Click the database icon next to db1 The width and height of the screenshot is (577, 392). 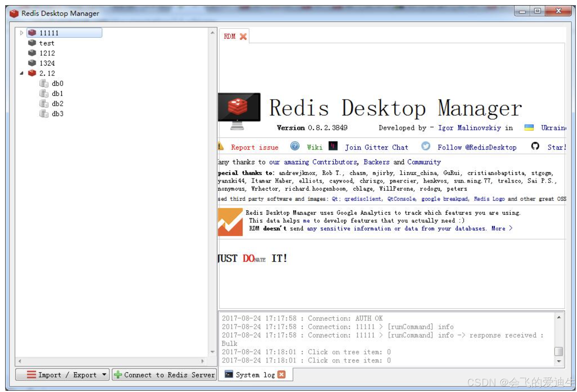pos(44,94)
